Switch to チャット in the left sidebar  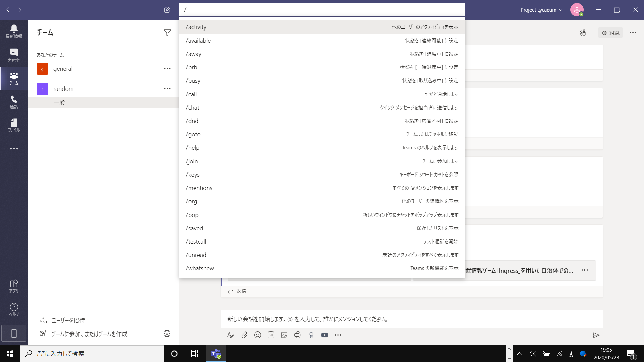point(14,55)
